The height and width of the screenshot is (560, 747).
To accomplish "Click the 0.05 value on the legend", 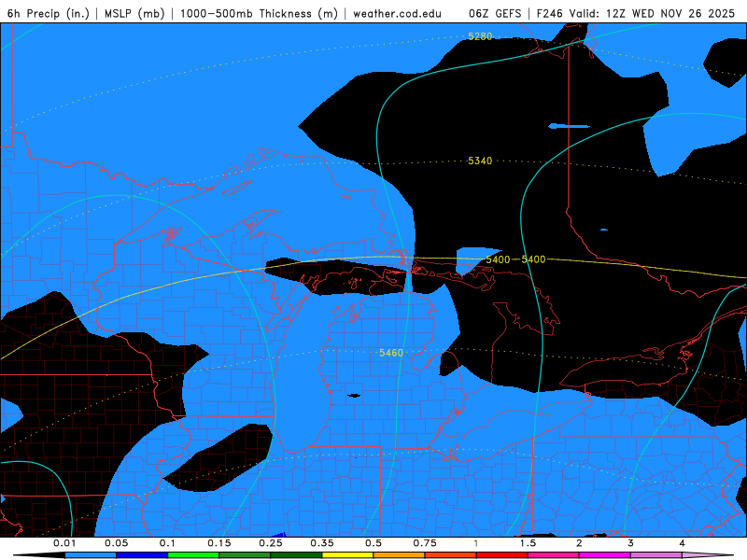I will pos(116,543).
